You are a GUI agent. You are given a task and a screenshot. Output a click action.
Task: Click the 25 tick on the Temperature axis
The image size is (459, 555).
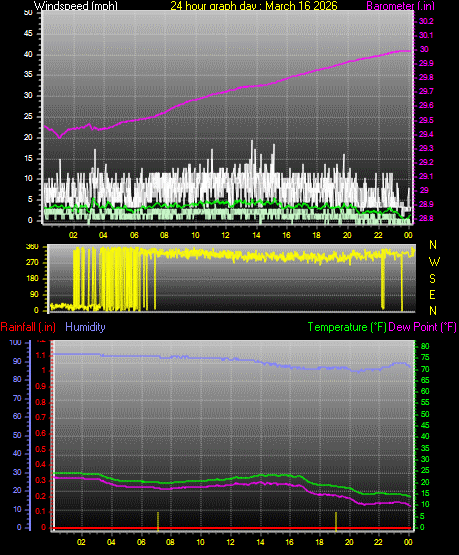425,470
